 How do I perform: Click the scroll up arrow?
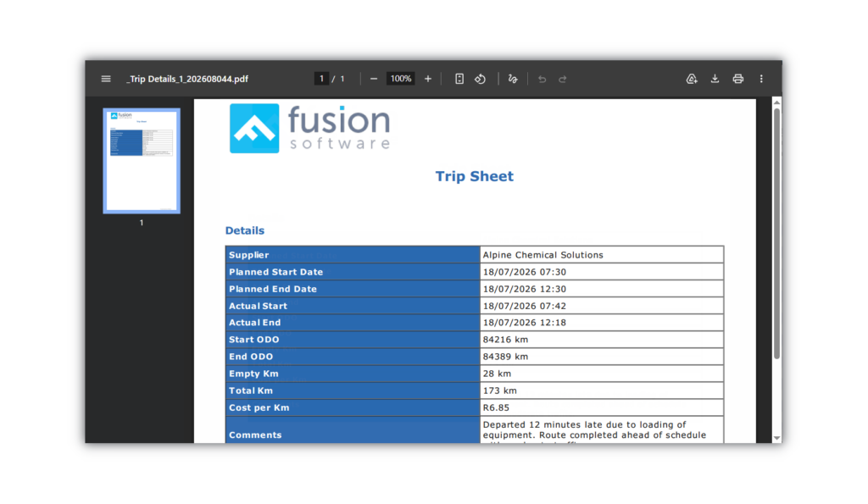(x=776, y=102)
